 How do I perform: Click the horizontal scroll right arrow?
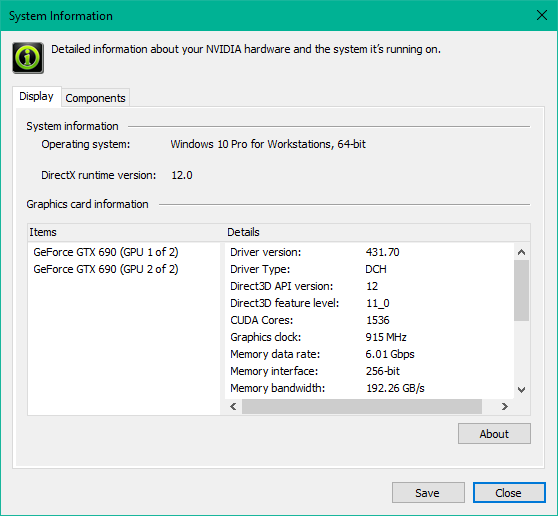[505, 406]
